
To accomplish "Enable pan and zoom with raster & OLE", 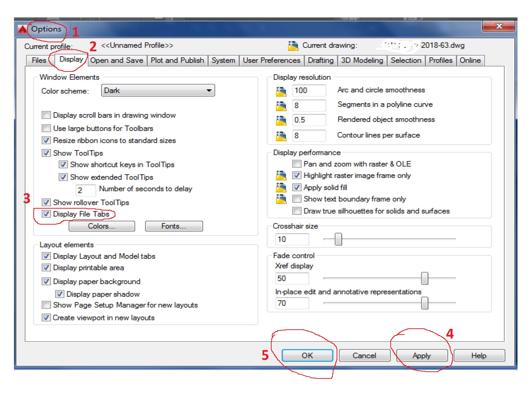I will [x=297, y=164].
